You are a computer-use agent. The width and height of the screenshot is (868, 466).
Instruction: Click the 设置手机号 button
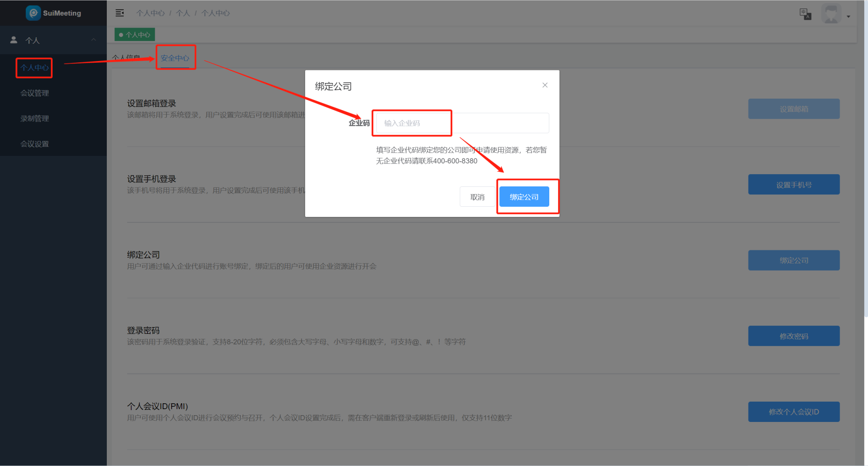793,185
